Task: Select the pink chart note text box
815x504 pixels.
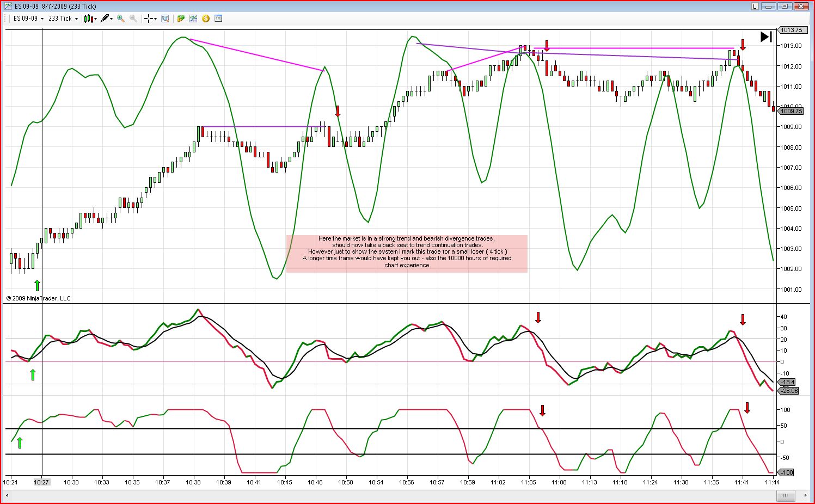Action: (407, 254)
